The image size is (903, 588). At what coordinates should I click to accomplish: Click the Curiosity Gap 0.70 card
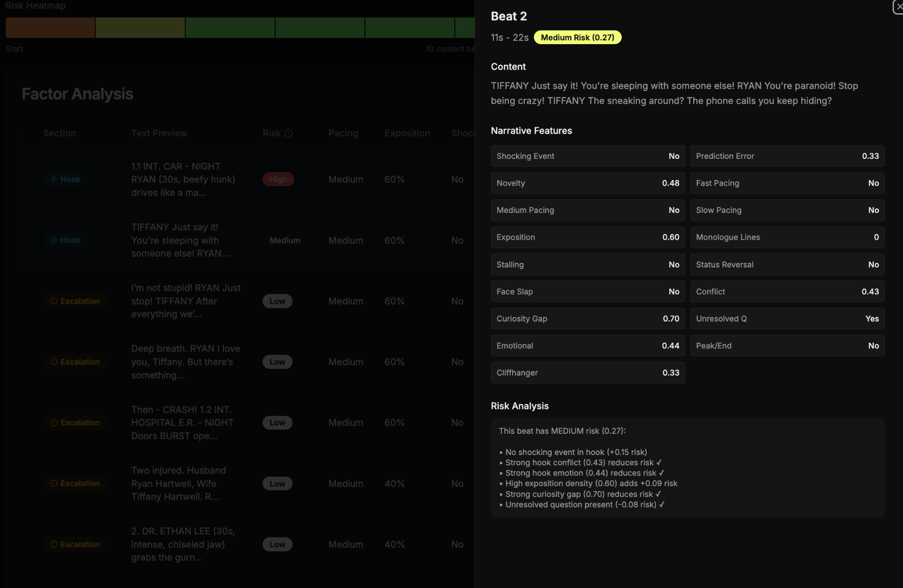click(x=588, y=319)
